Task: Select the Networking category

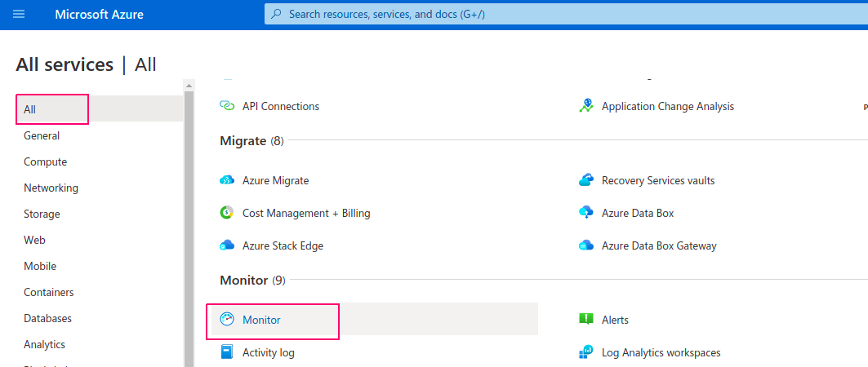Action: [x=51, y=188]
